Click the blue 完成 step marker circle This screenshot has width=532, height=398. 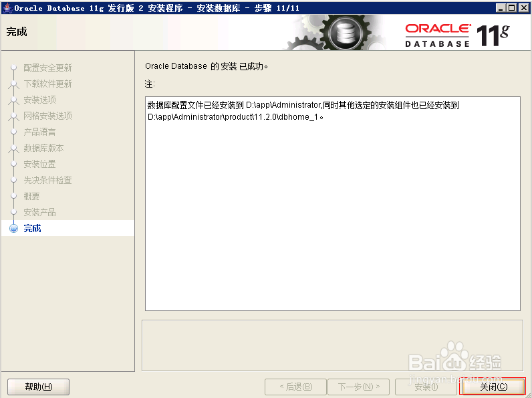(x=13, y=228)
